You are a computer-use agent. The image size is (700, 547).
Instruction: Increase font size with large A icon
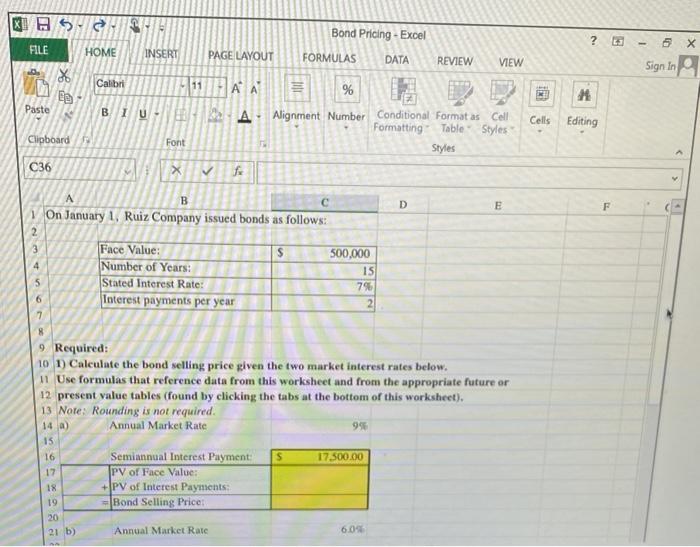[x=237, y=88]
